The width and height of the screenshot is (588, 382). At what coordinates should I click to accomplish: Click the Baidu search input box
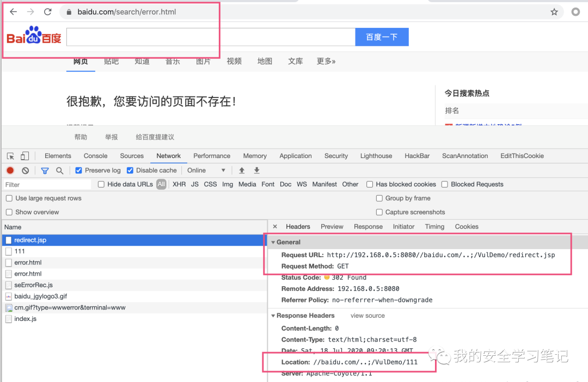coord(211,37)
